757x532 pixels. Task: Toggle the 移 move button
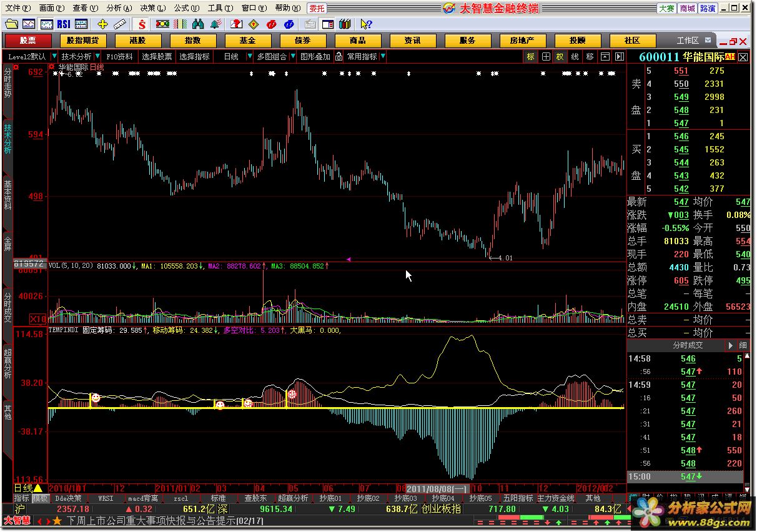(x=590, y=56)
